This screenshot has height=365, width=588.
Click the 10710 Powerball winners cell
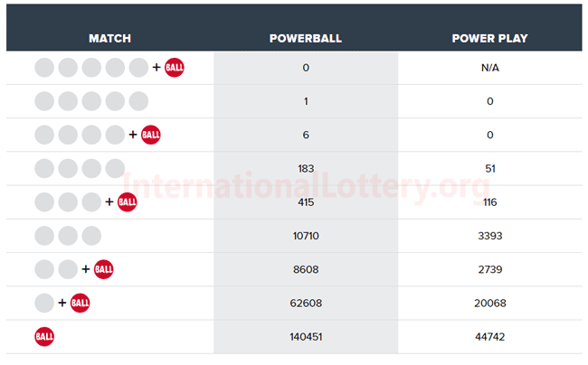click(x=306, y=236)
